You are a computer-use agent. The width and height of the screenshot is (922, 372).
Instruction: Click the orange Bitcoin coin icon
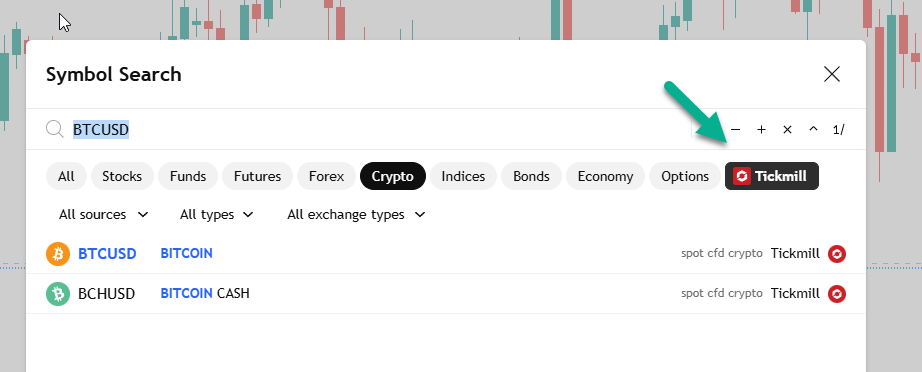(58, 254)
